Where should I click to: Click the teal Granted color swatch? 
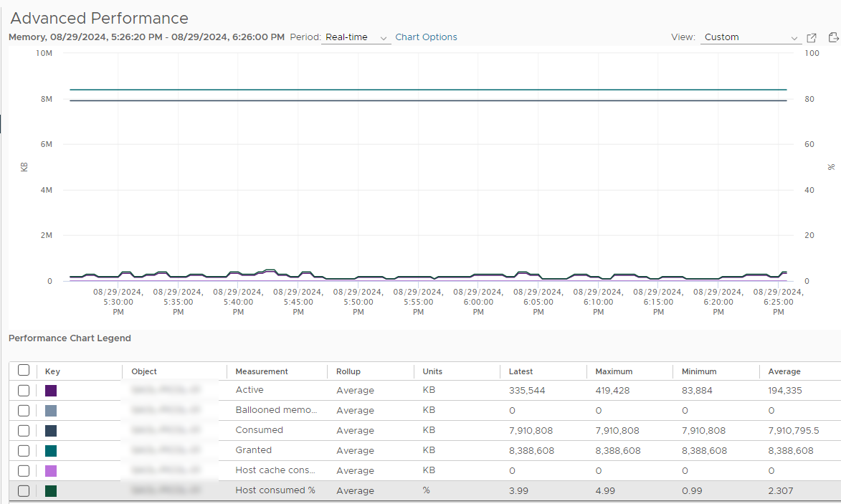(51, 450)
